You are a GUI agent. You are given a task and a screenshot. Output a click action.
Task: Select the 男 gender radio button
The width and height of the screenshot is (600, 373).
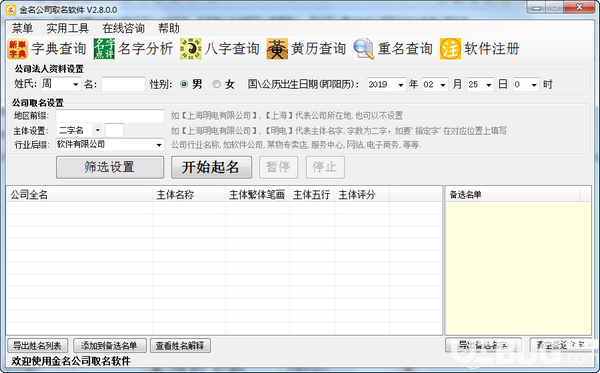184,84
